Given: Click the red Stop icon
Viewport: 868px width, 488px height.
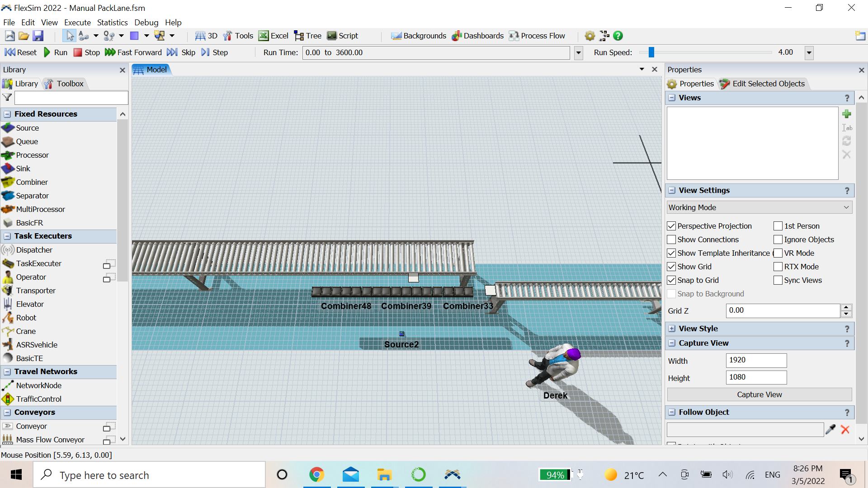Looking at the screenshot, I should (x=78, y=52).
